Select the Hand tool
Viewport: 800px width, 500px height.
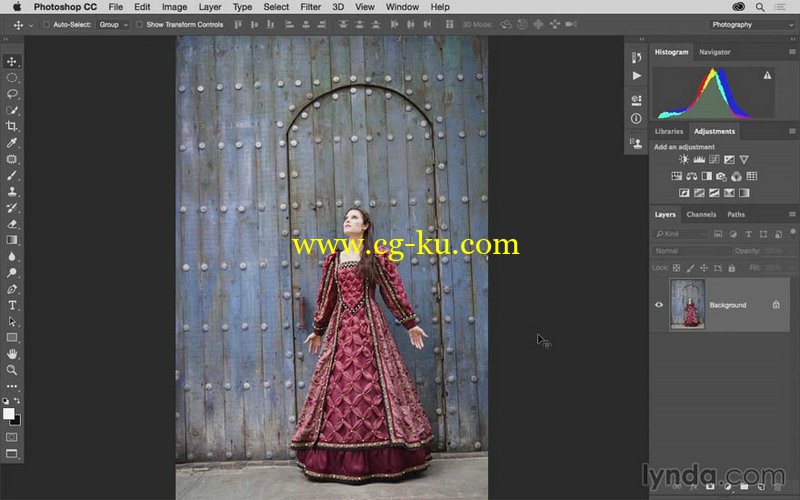click(11, 354)
